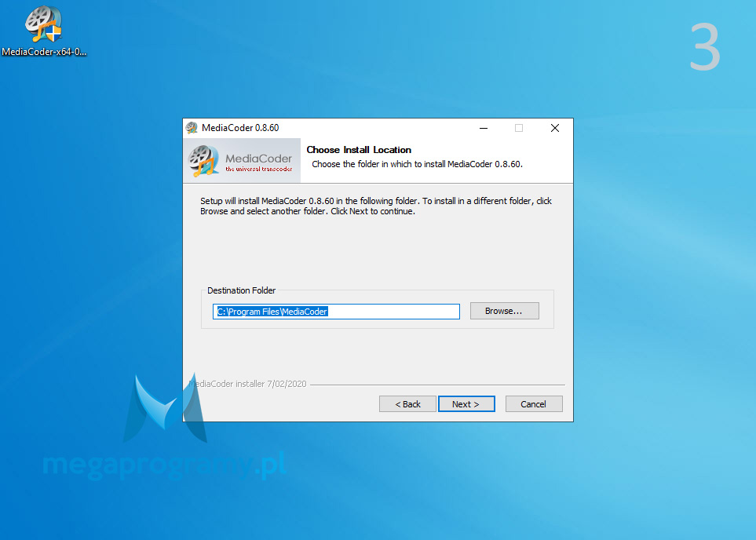The width and height of the screenshot is (756, 540).
Task: Select the MediaCoder-x64 installer desktop icon
Action: [x=44, y=31]
